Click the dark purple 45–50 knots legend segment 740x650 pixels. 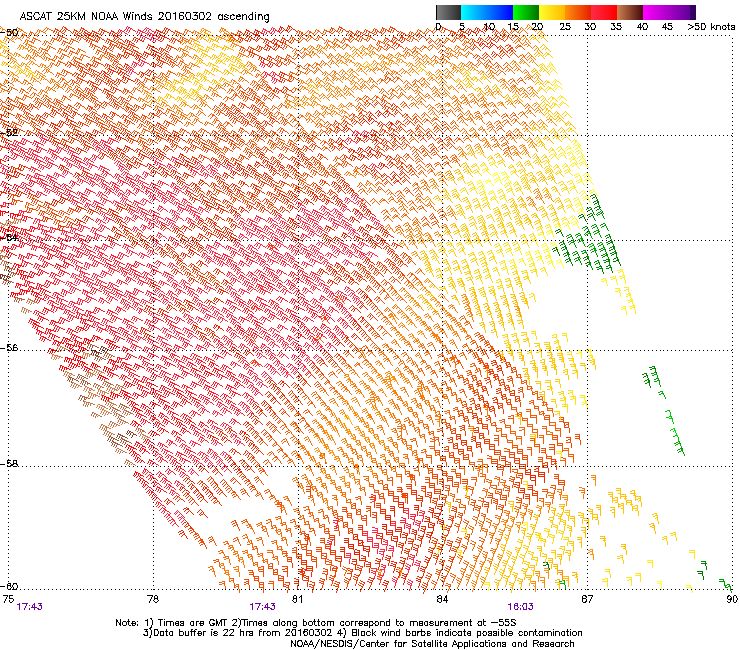click(682, 12)
